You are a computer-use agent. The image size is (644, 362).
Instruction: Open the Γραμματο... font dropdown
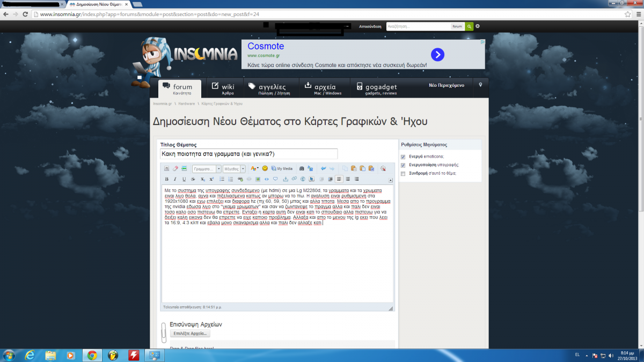point(207,168)
